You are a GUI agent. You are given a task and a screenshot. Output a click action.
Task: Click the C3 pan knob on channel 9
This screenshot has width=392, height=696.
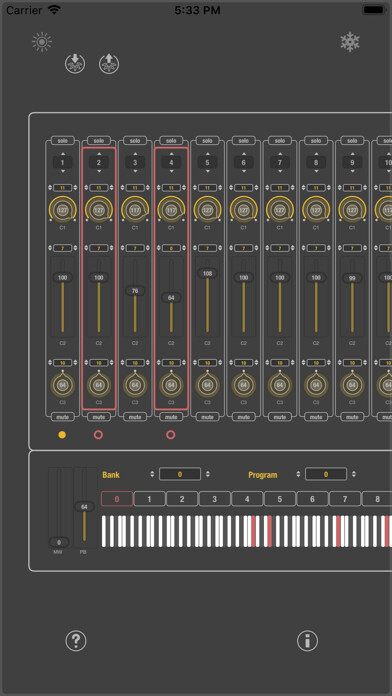352,385
